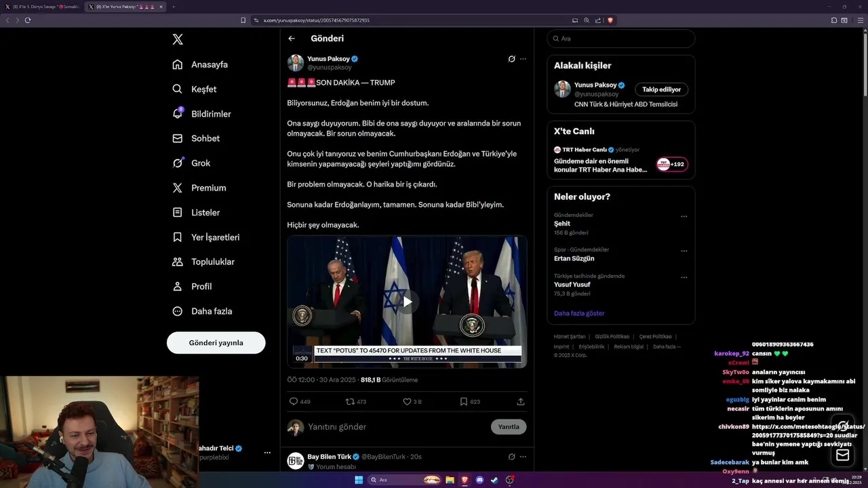This screenshot has height=488, width=868.
Task: Click the Brave browser taskbar icon
Action: pyautogui.click(x=465, y=480)
